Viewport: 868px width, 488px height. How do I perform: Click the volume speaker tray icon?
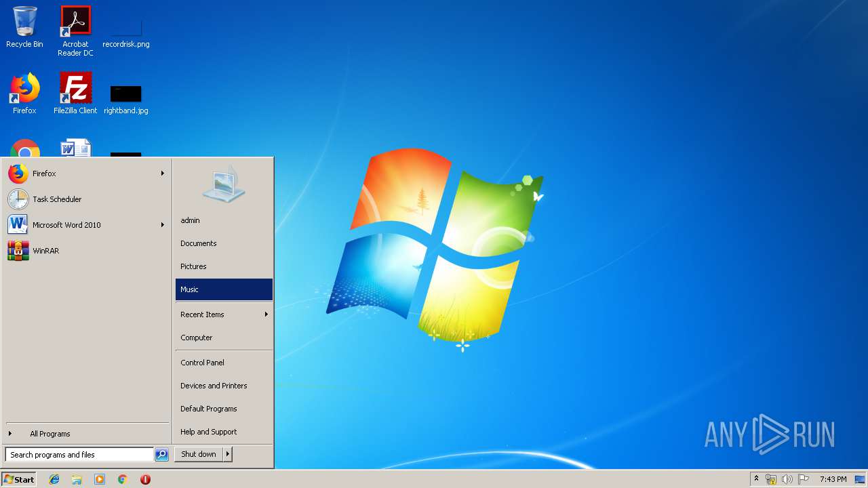(x=787, y=479)
